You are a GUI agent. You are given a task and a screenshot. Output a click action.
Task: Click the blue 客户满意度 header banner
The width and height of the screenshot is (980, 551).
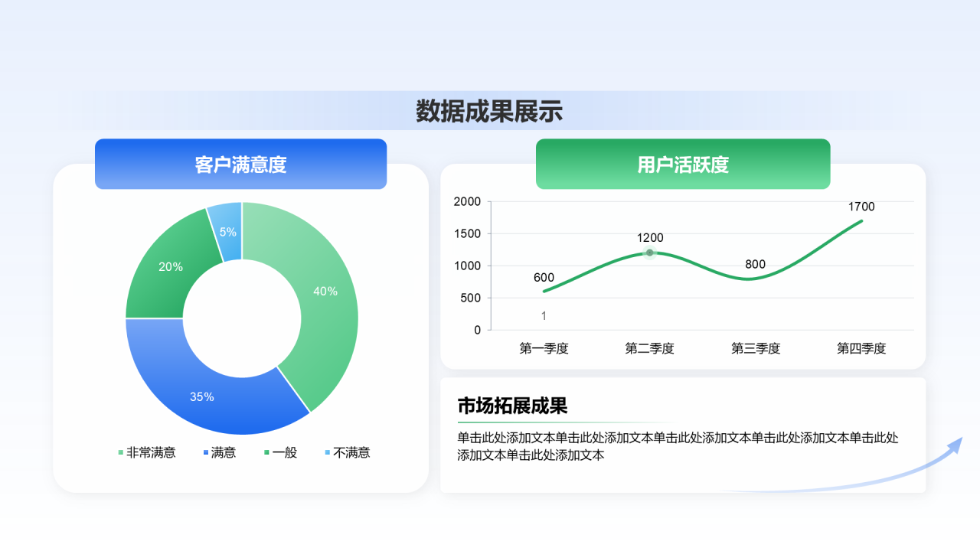240,164
